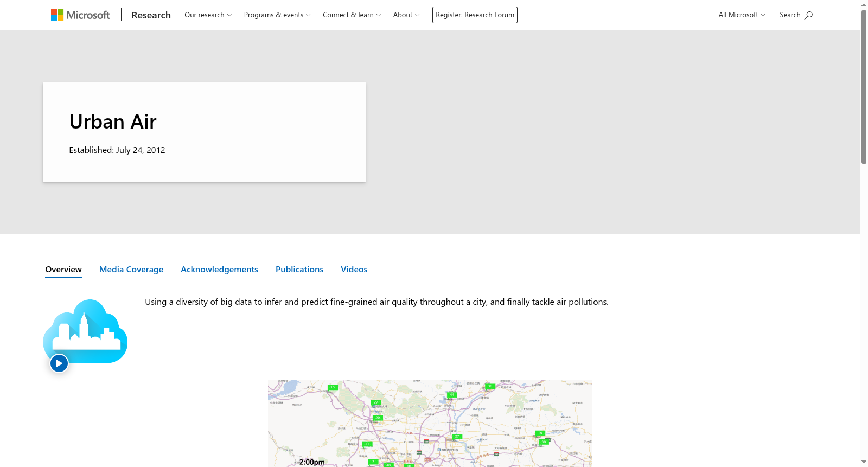Click the Register: Research Forum button

coord(475,15)
